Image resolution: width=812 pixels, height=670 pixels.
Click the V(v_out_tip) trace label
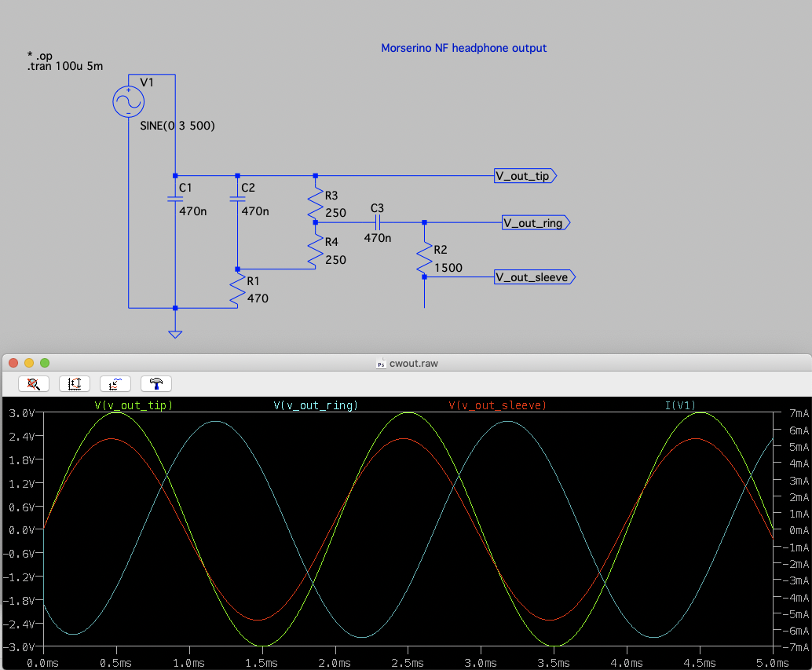tap(134, 405)
